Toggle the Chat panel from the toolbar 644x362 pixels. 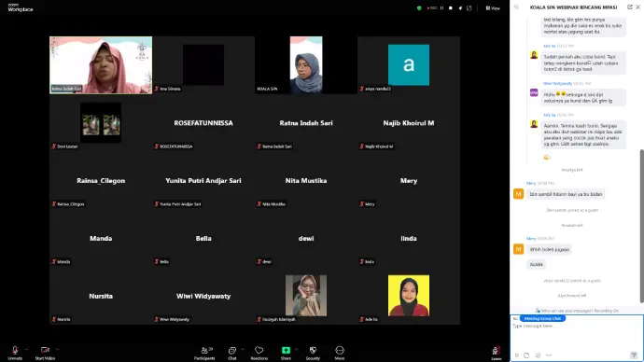coord(232,353)
